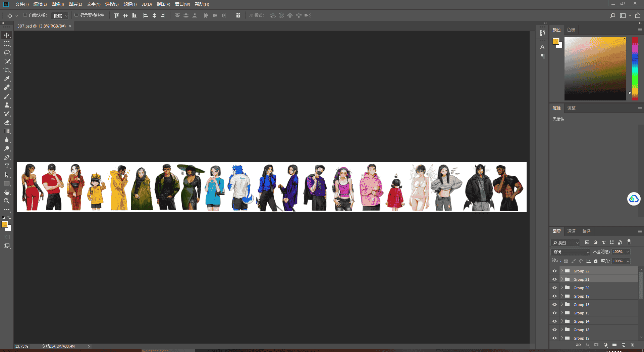Image resolution: width=644 pixels, height=352 pixels.
Task: Expand Group 15 folder
Action: (x=562, y=313)
